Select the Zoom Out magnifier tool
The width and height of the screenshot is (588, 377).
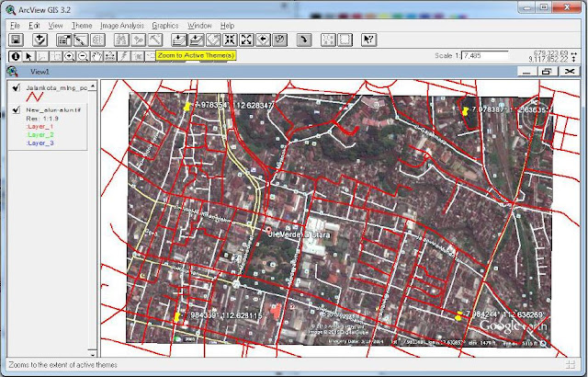[83, 56]
